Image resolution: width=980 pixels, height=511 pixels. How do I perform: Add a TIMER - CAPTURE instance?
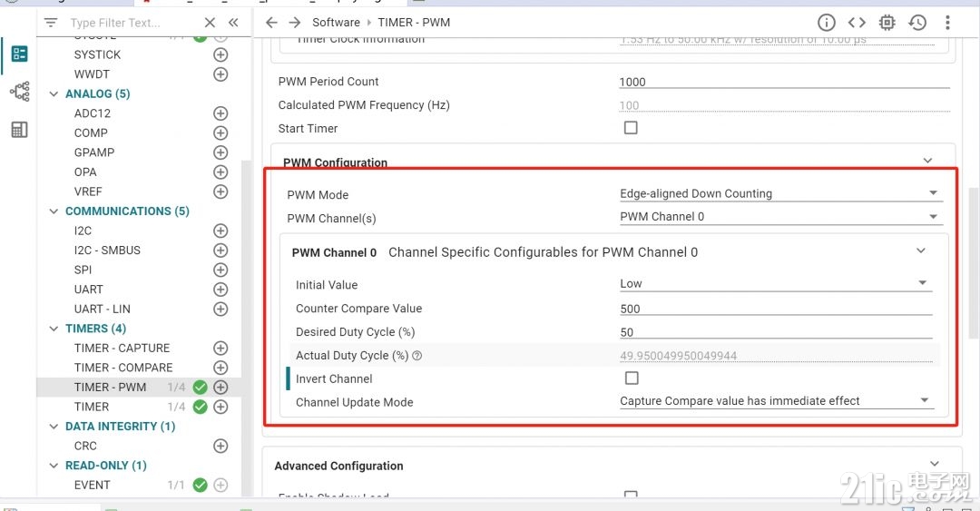click(x=220, y=349)
